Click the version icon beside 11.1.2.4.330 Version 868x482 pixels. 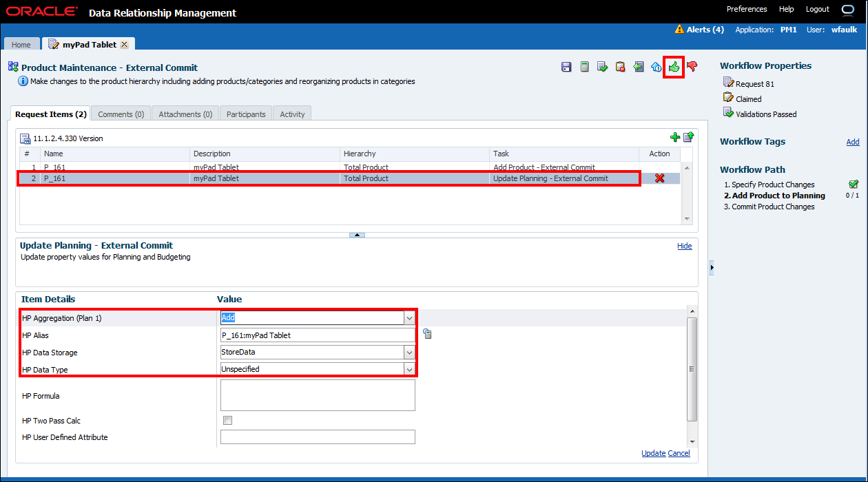(25, 138)
